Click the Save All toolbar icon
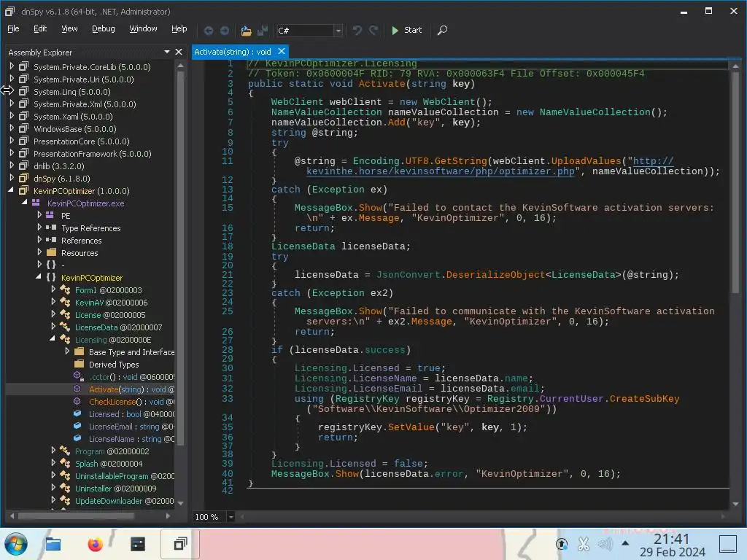Screen dimensions: 747x560 point(262,31)
